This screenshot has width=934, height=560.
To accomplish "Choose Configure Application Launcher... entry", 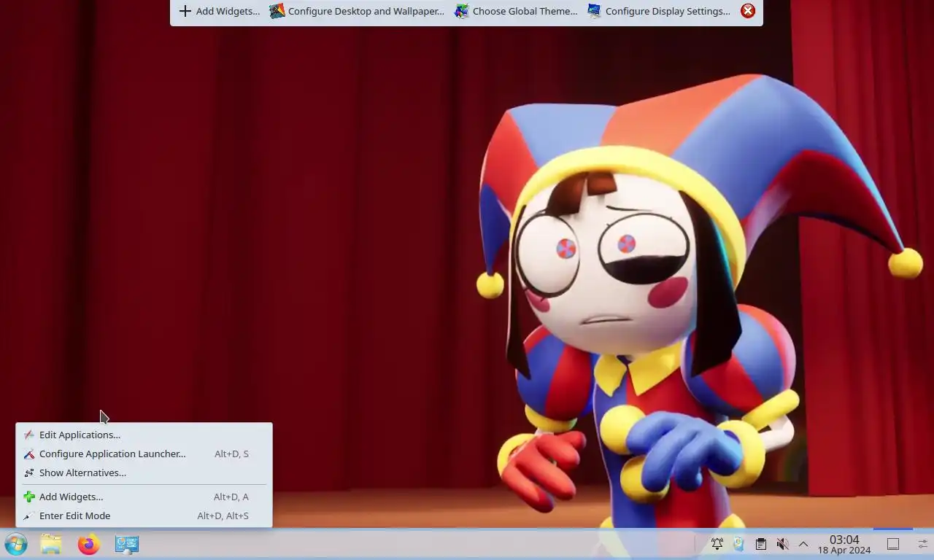I will point(144,454).
